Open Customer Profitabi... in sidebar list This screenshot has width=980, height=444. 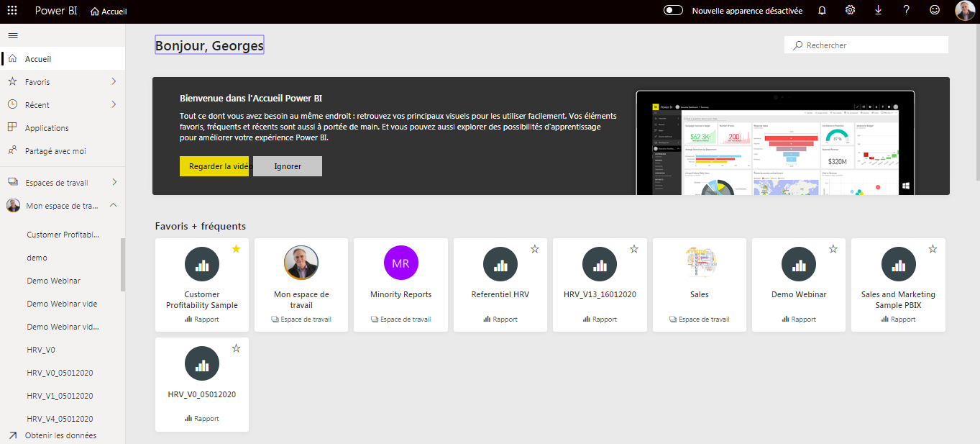(63, 235)
